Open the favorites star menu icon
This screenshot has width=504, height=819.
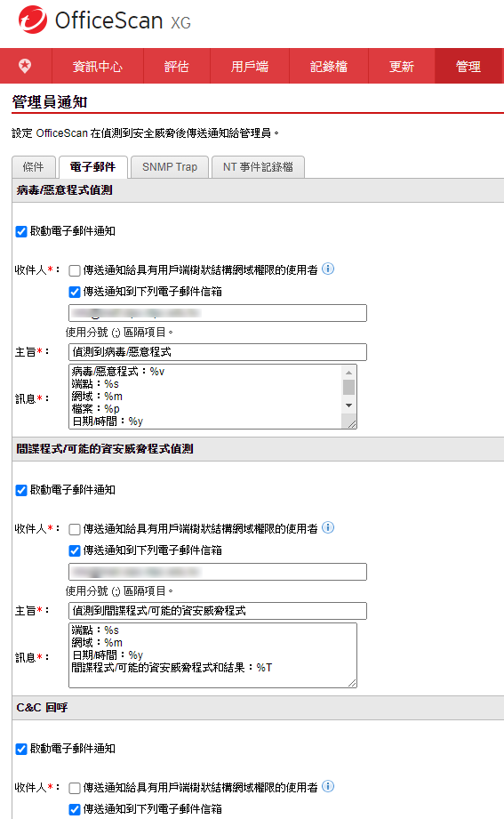[x=25, y=66]
